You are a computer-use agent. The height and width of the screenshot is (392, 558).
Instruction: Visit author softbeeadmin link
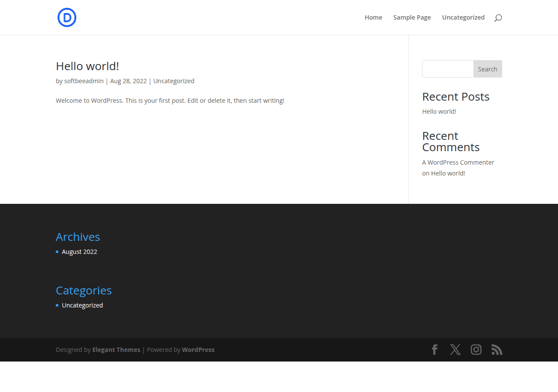(x=84, y=81)
